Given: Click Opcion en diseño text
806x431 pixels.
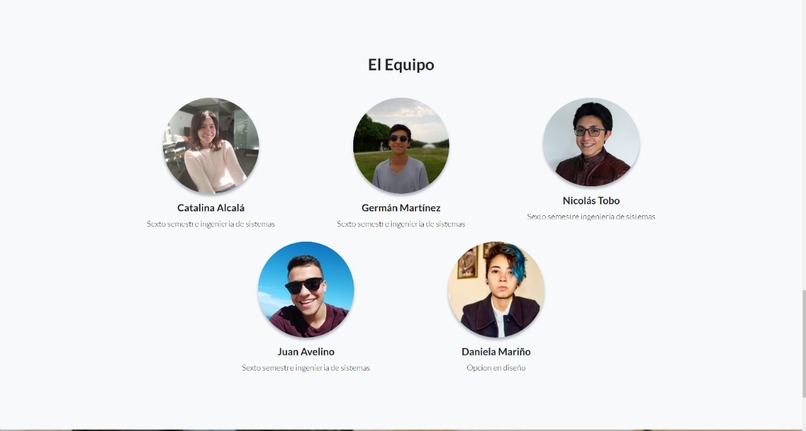Looking at the screenshot, I should click(496, 368).
